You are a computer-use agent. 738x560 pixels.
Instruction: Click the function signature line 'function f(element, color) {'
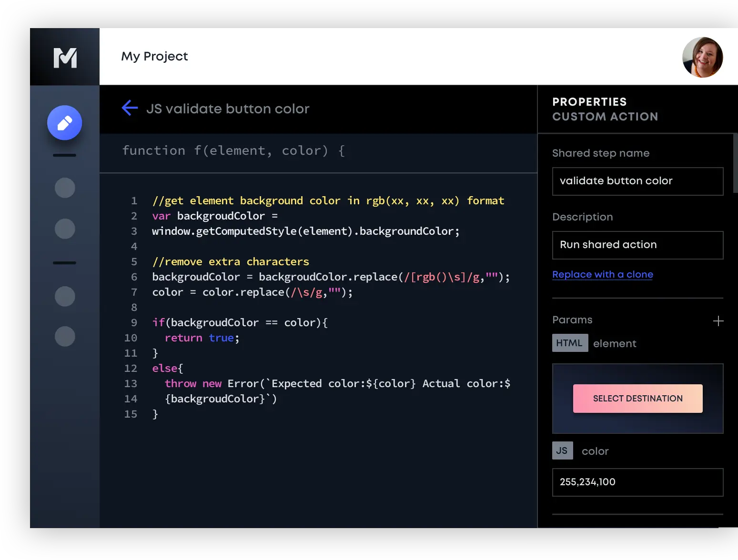click(x=233, y=150)
